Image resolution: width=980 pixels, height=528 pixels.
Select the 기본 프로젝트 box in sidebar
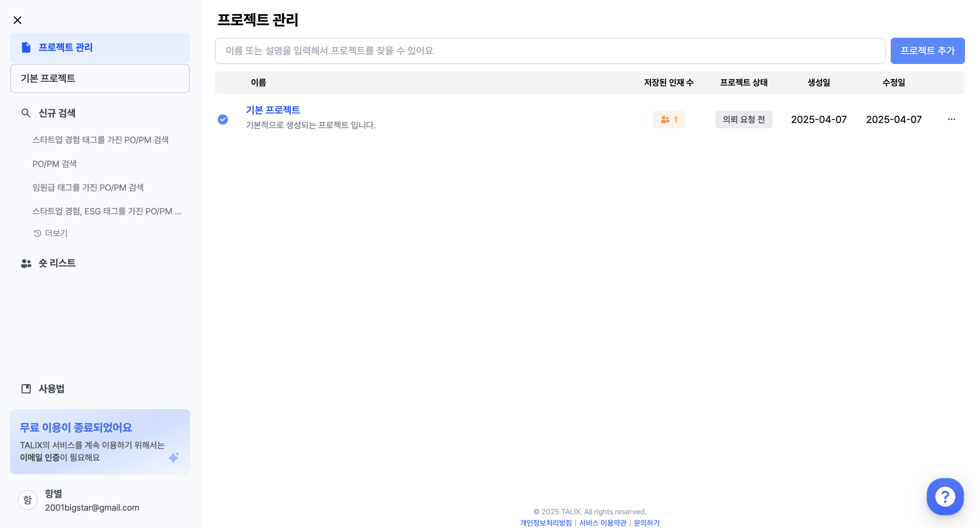tap(100, 78)
